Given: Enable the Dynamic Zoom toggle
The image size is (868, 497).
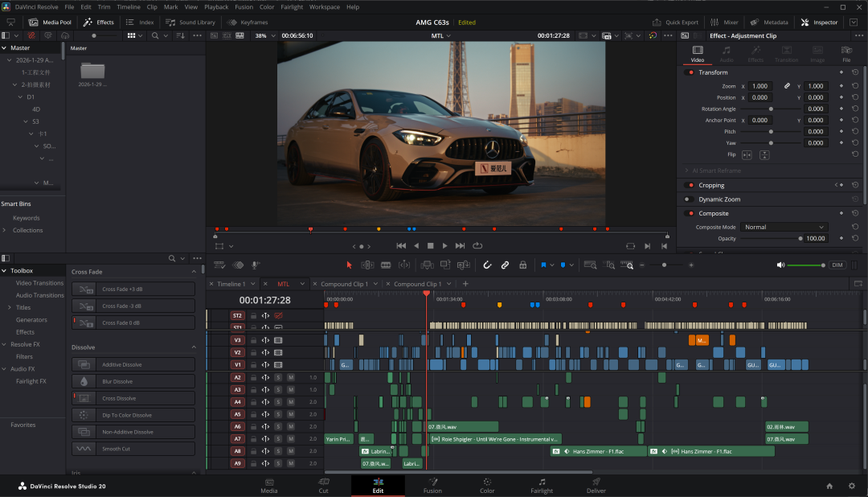Looking at the screenshot, I should (x=688, y=199).
